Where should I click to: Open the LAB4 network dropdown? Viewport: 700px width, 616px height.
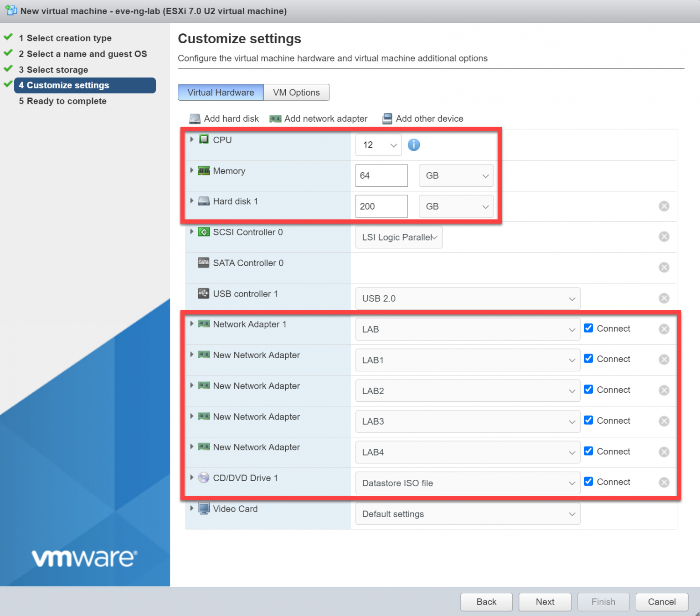click(x=468, y=452)
